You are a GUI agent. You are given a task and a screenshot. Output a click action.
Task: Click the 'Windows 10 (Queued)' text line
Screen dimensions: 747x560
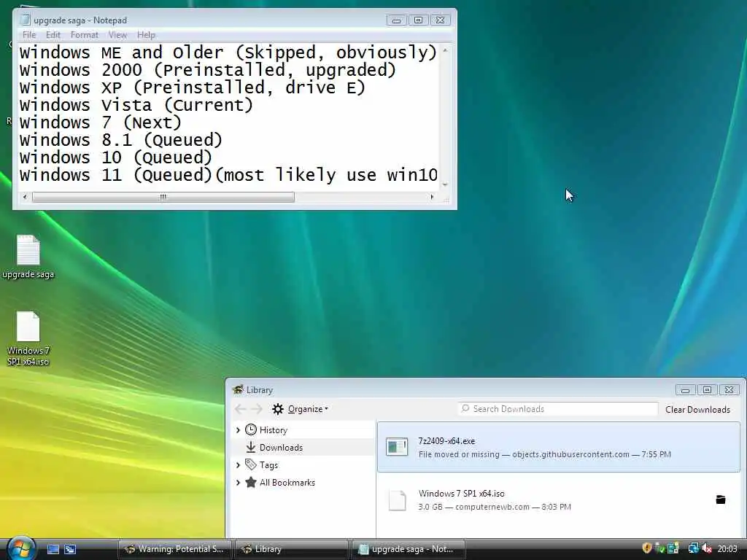116,157
